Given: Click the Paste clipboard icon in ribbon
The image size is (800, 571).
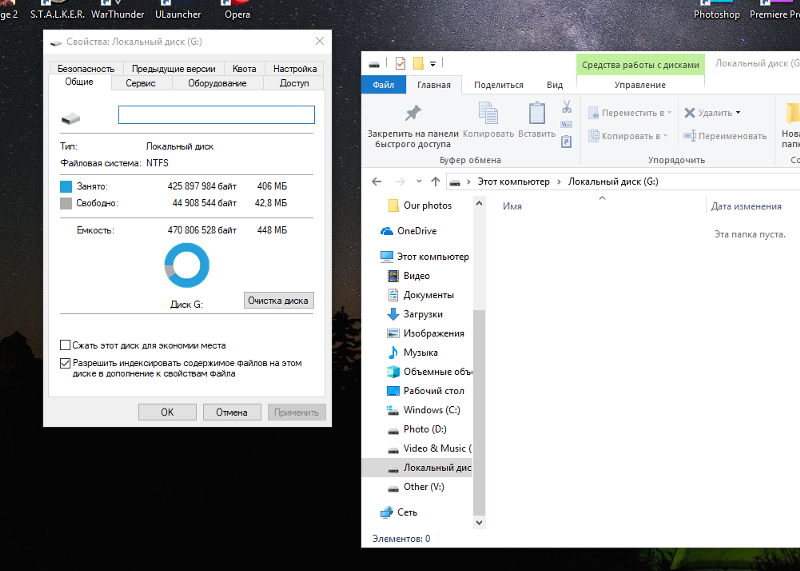Looking at the screenshot, I should (537, 114).
